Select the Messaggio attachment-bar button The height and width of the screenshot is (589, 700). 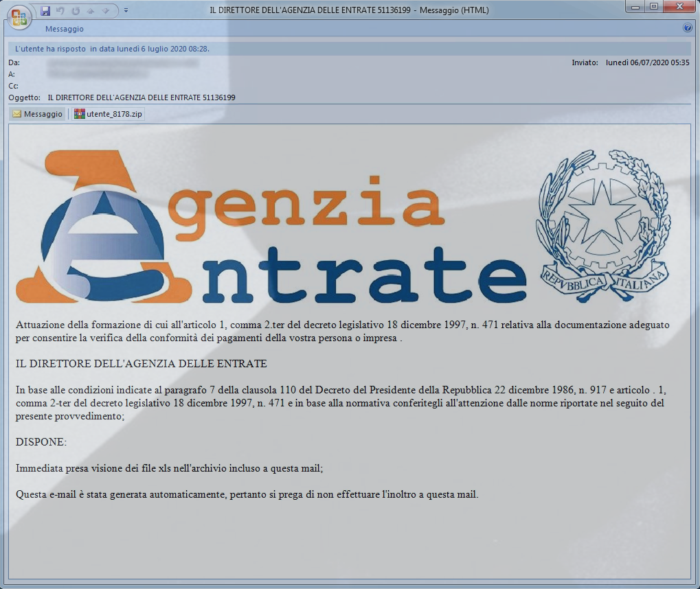[x=38, y=114]
